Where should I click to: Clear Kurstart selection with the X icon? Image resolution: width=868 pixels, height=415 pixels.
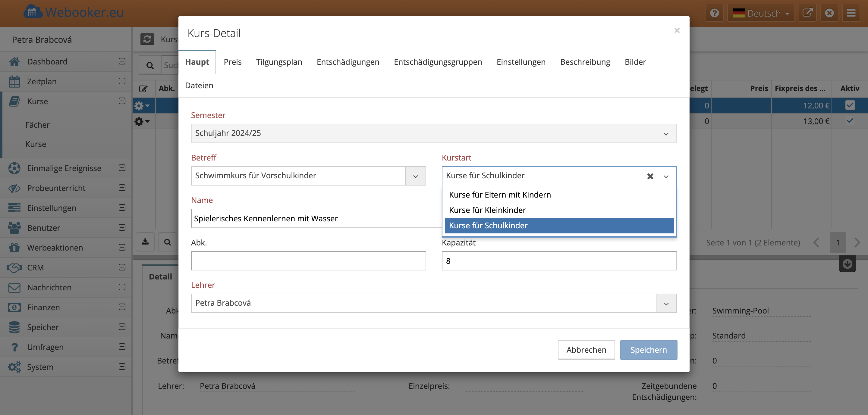650,176
